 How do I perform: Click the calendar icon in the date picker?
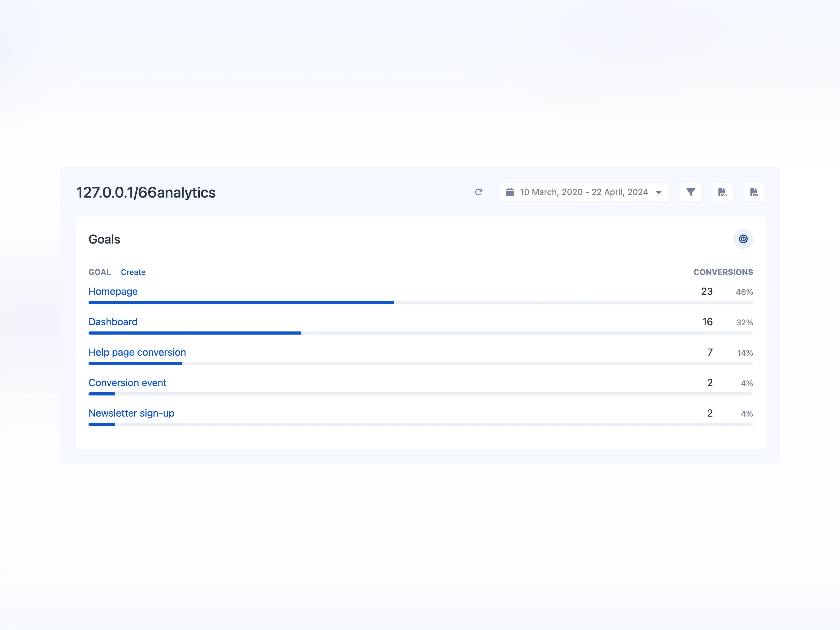510,192
